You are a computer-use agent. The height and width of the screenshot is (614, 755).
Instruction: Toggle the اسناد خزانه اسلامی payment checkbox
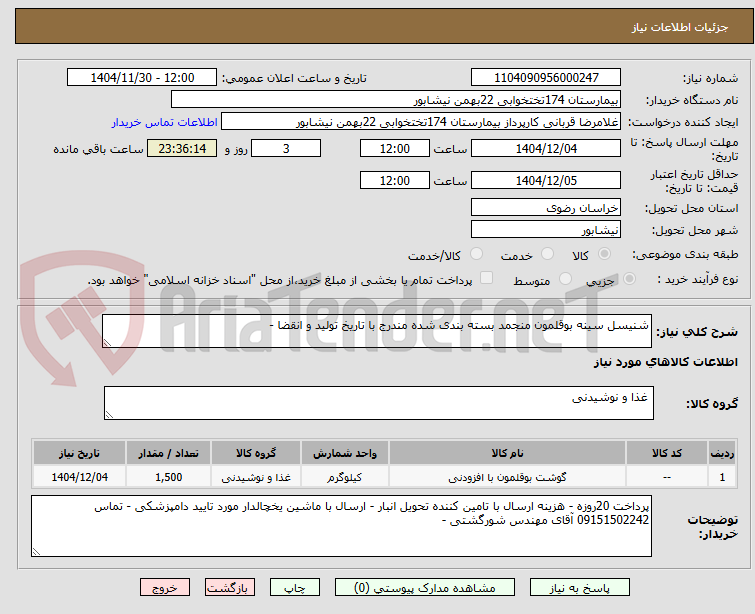pyautogui.click(x=487, y=278)
